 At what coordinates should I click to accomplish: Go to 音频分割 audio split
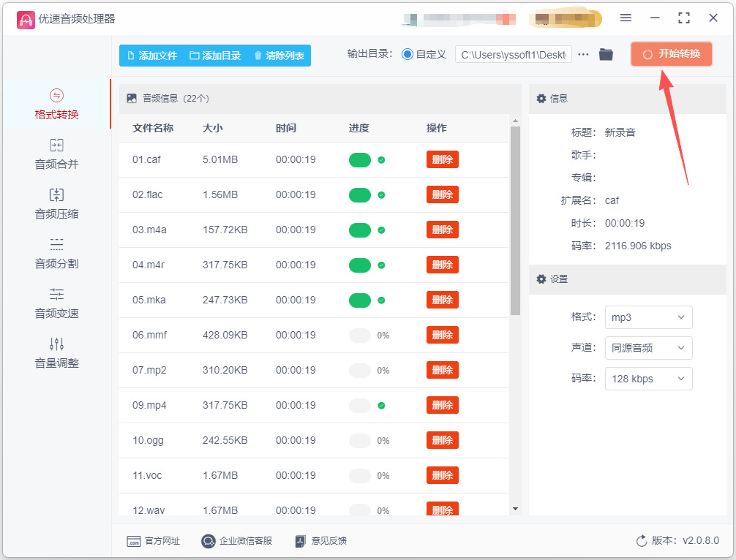point(56,254)
